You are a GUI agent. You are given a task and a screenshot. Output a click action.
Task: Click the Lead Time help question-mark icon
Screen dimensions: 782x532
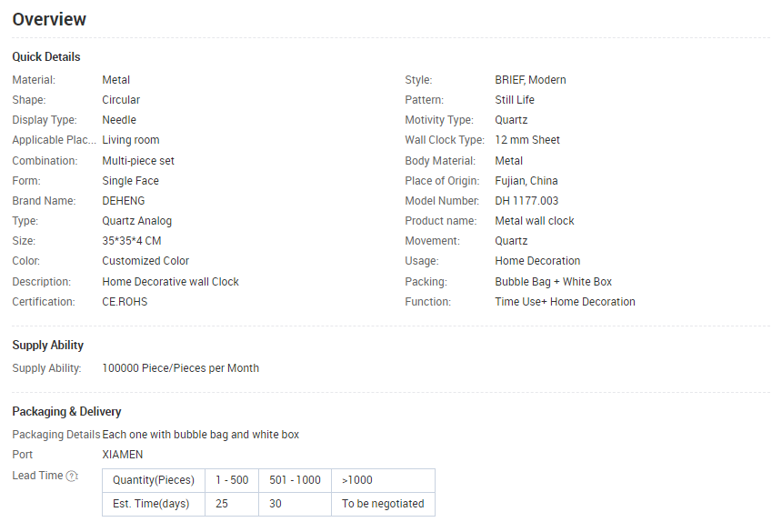[73, 477]
